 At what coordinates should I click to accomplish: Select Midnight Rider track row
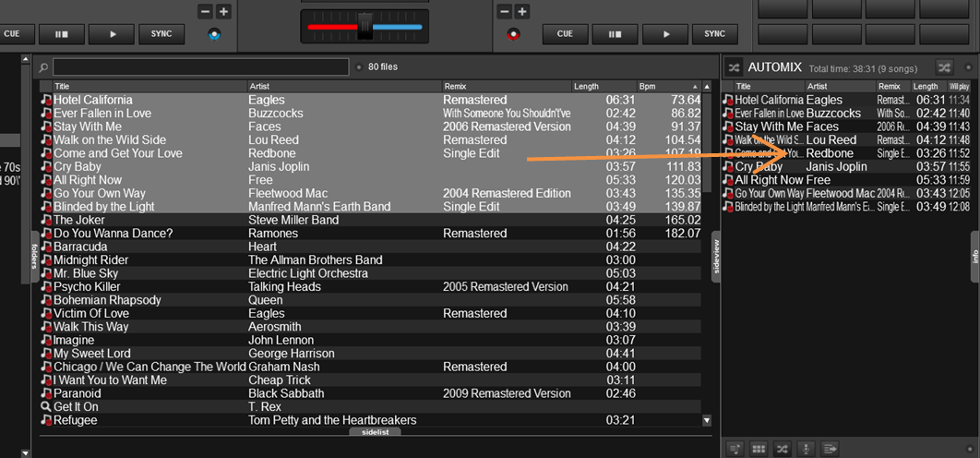pos(370,259)
